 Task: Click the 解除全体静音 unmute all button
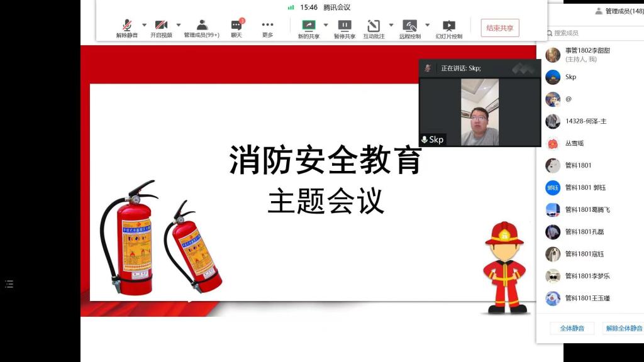coord(623,328)
